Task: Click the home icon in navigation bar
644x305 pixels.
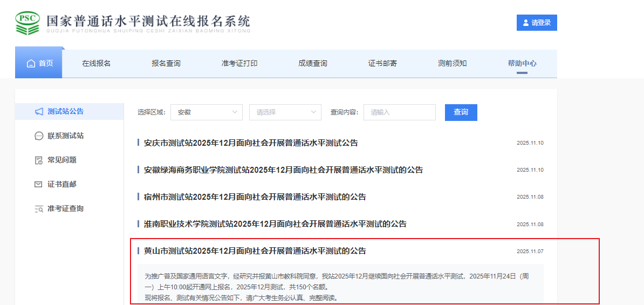Action: (x=31, y=64)
